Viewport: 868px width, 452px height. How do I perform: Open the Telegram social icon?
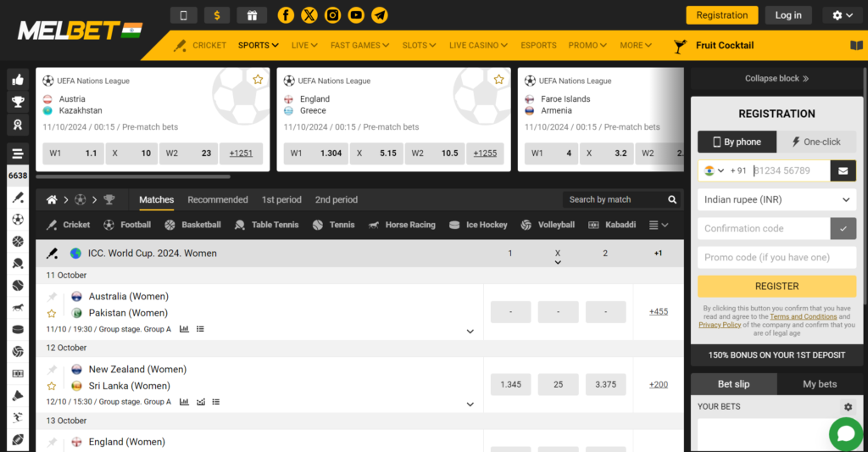380,15
